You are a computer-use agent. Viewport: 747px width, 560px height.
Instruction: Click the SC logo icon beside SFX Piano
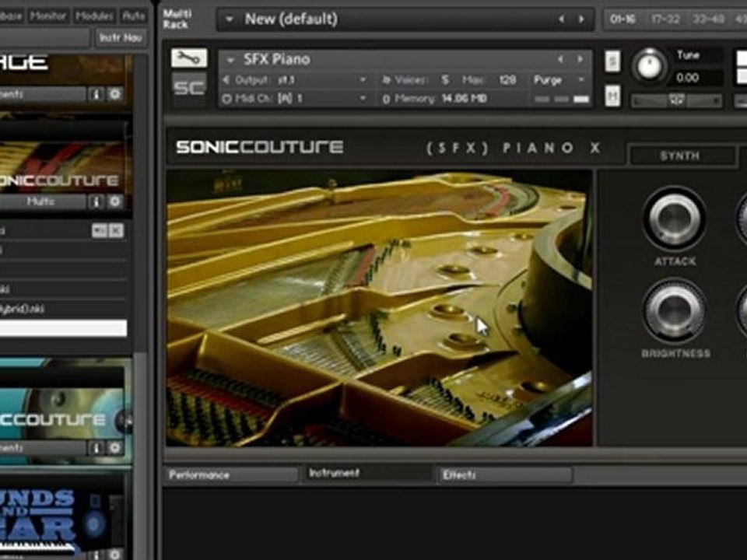[x=189, y=88]
